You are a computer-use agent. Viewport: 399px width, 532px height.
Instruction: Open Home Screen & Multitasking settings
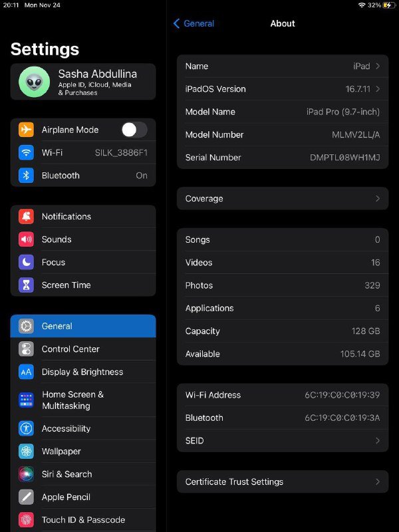coord(83,400)
